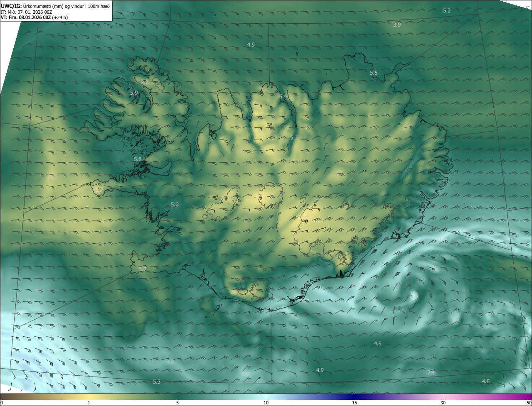Click the 7.4 value label on the map
This screenshot has height=406, width=532.
431,373
